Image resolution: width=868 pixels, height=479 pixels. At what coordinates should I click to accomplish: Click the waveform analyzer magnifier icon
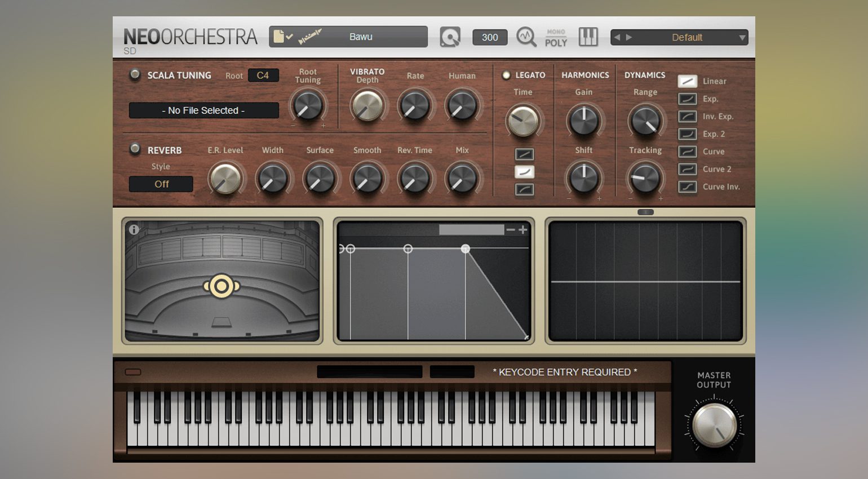[526, 37]
